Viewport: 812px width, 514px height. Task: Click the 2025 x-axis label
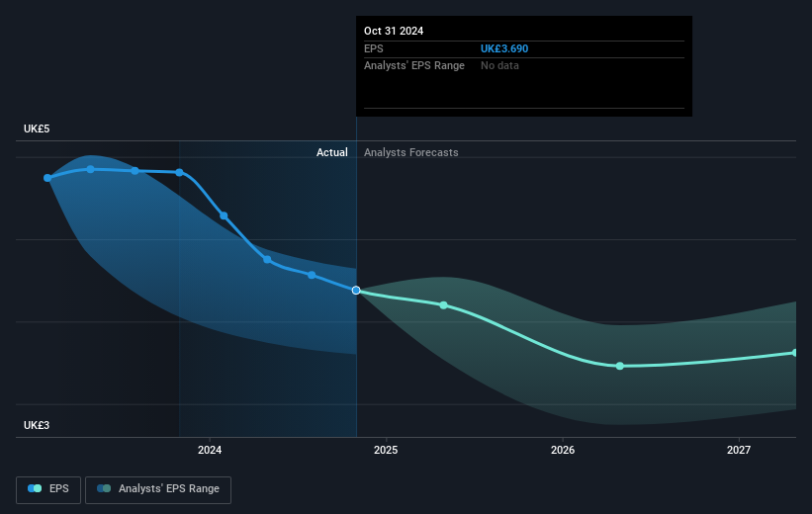[x=386, y=450]
